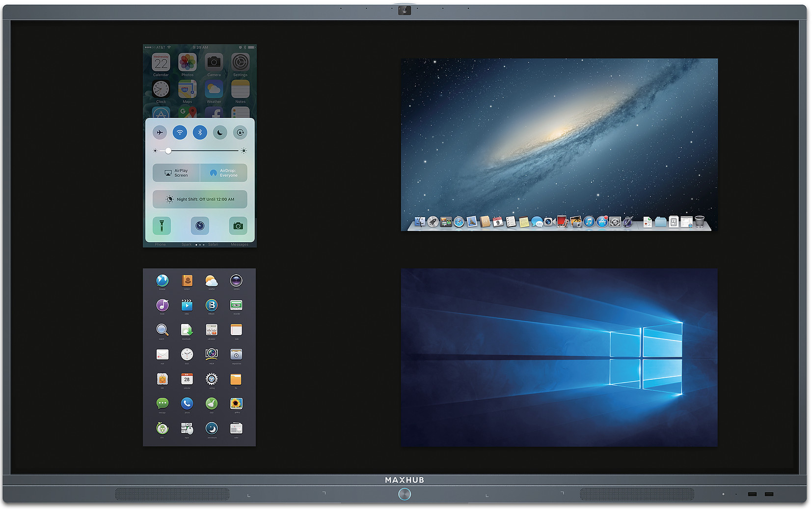Open iPhoto in Mac dock
This screenshot has width=812, height=510.
pyautogui.click(x=576, y=222)
